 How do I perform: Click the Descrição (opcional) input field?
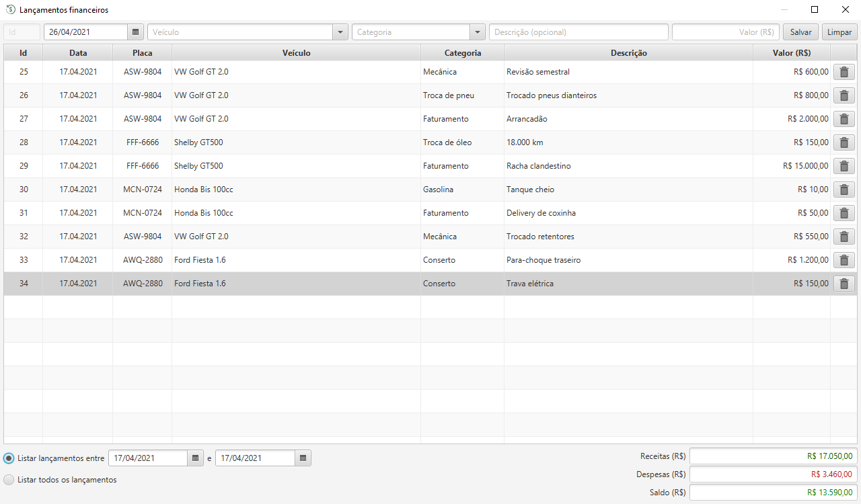(x=578, y=32)
